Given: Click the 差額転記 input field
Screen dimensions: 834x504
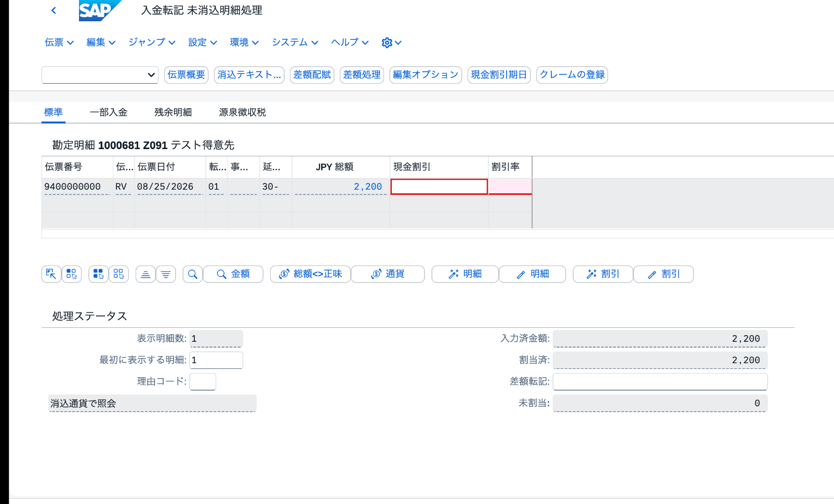Looking at the screenshot, I should click(x=660, y=381).
